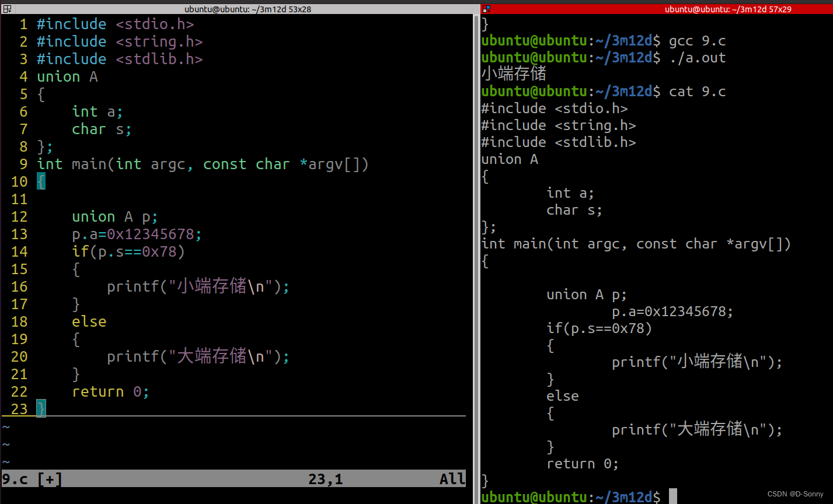Open the group menu icon of the left terminal pane
The image size is (833, 504).
tap(7, 9)
